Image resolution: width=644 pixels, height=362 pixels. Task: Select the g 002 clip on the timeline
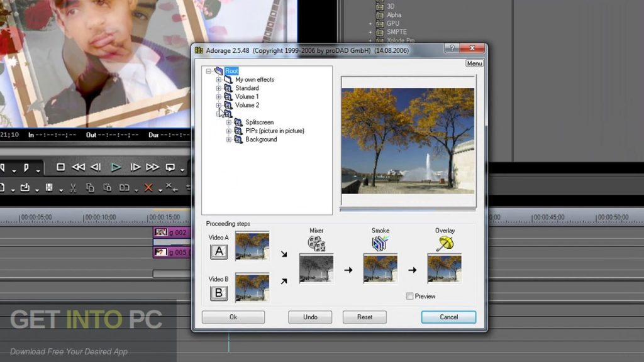point(172,233)
